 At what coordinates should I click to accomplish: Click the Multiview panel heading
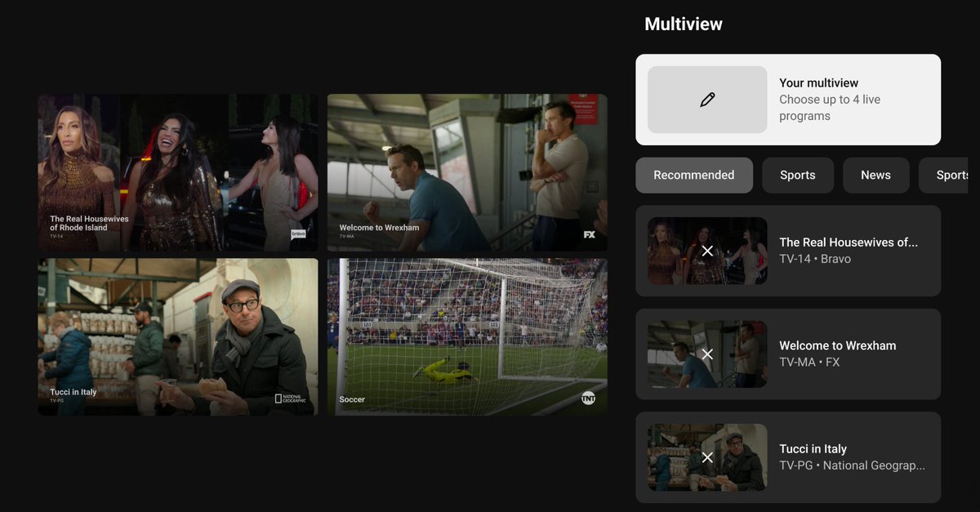point(684,24)
